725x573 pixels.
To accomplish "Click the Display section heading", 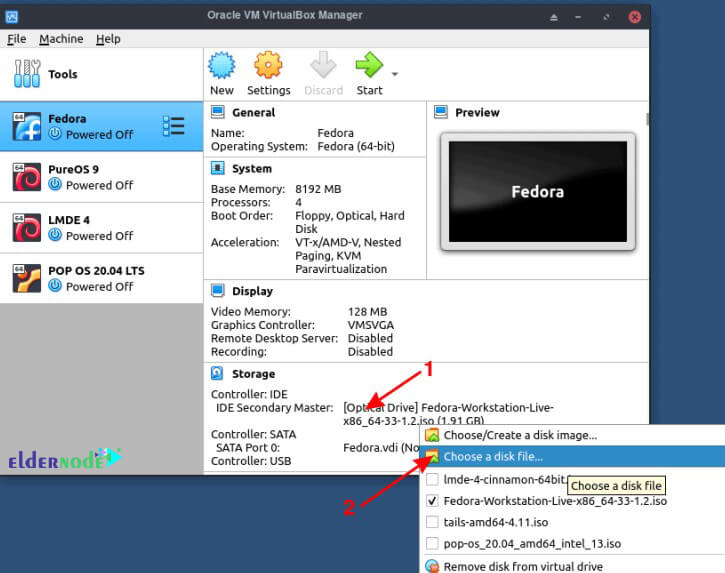I will tap(252, 291).
